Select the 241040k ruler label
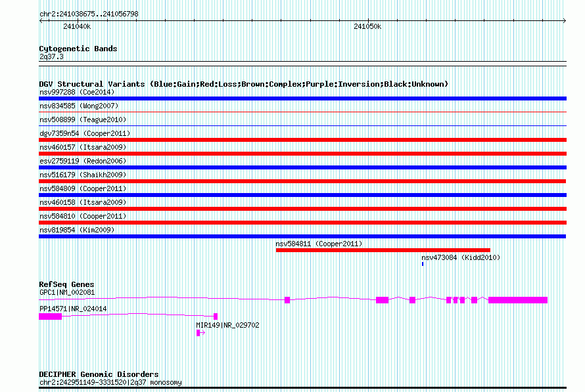The image size is (585, 392). pyautogui.click(x=77, y=26)
